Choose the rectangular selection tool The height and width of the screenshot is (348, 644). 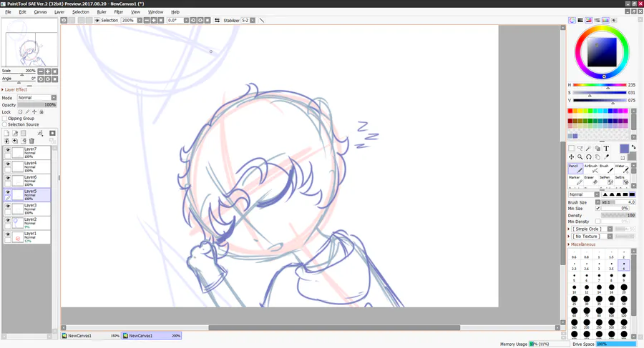(571, 148)
